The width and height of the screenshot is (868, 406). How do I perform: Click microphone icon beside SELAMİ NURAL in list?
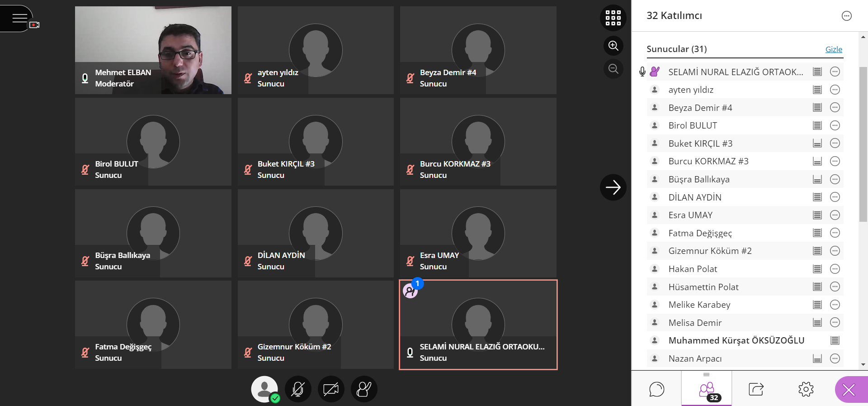point(642,72)
